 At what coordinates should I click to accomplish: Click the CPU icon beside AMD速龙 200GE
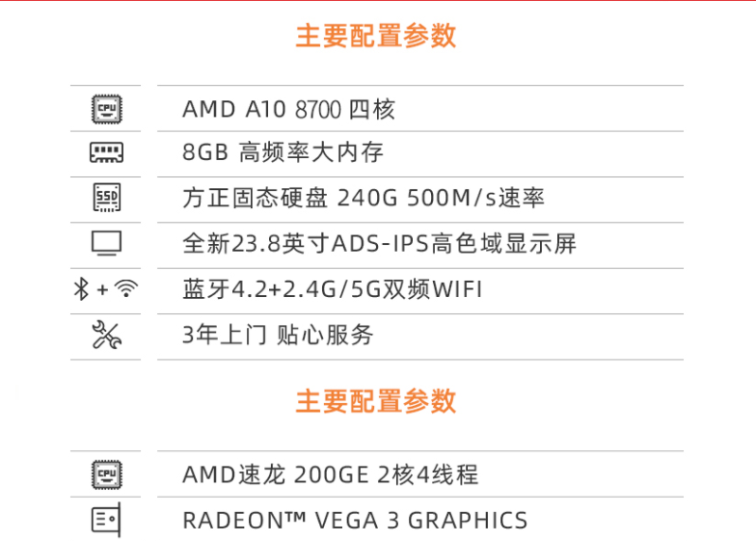106,474
